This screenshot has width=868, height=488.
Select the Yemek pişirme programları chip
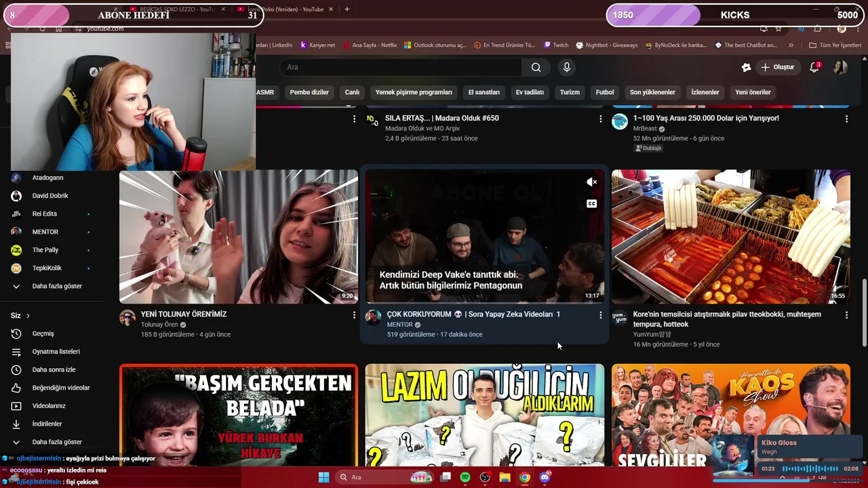tap(414, 92)
